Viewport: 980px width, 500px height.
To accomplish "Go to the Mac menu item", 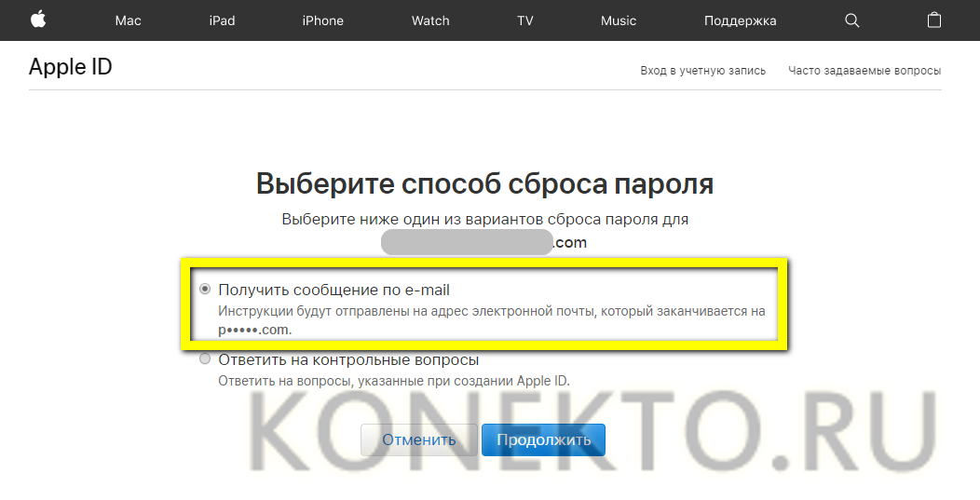I will 128,20.
